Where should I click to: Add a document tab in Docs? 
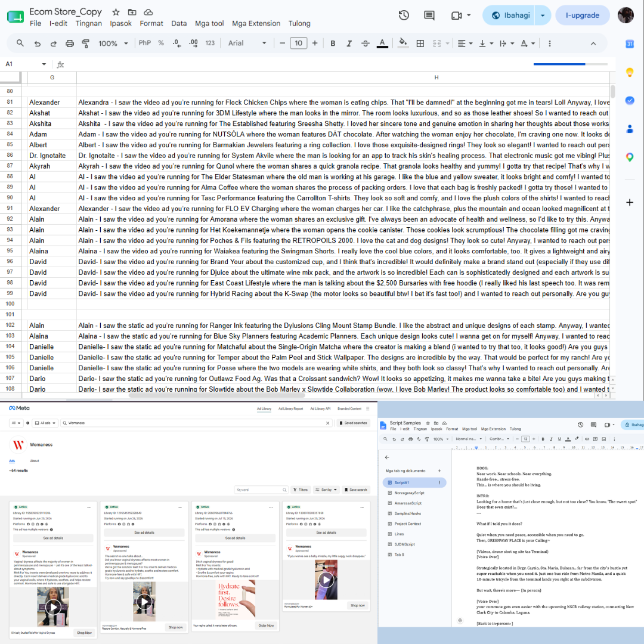[x=439, y=470]
